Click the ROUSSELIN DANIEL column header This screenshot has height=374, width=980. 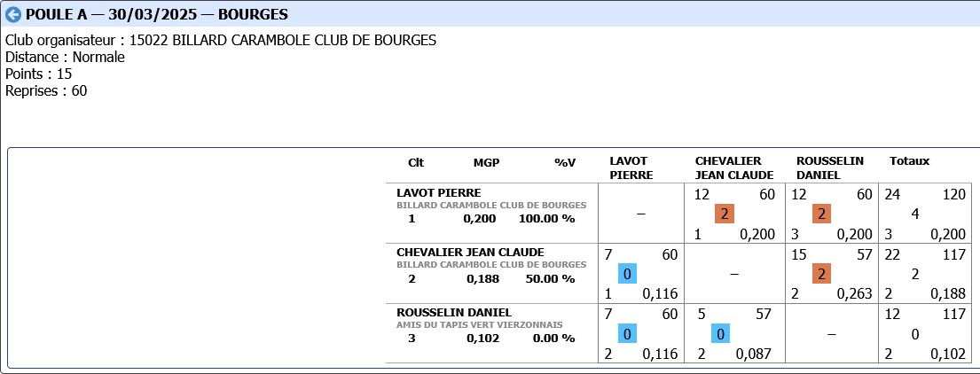point(830,168)
